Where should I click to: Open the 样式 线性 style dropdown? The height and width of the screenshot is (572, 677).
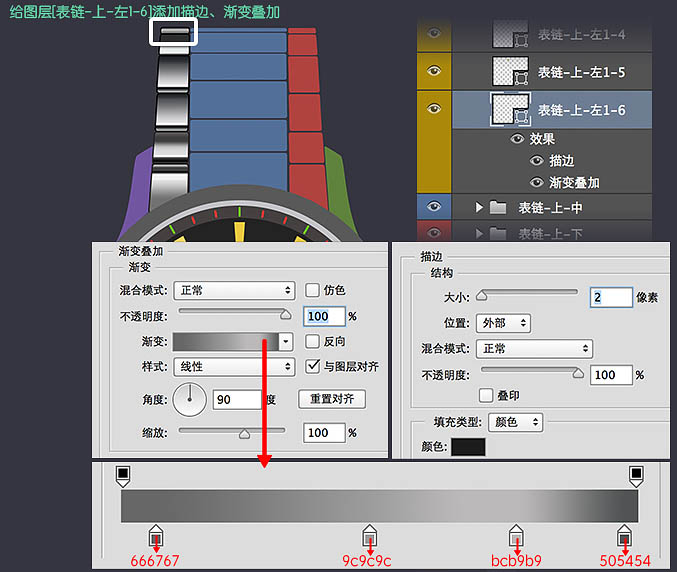pos(234,367)
